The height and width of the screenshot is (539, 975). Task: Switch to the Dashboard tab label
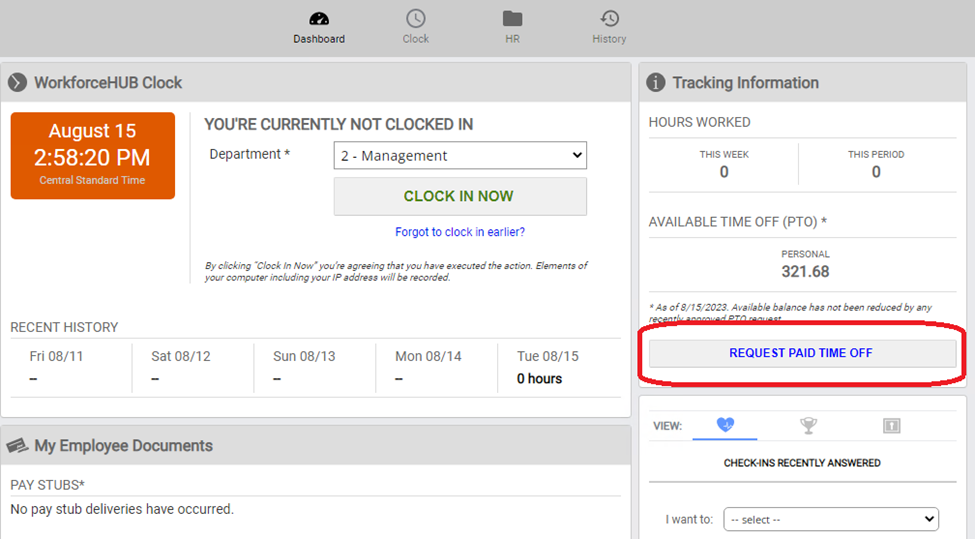click(x=319, y=39)
